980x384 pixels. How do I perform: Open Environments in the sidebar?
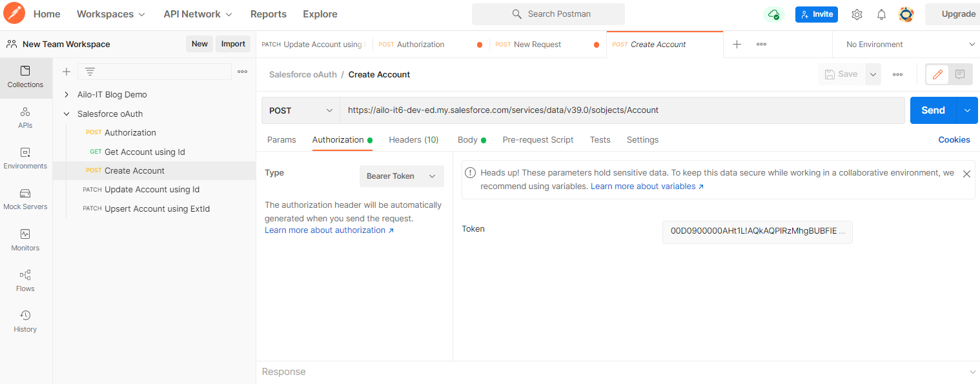[26, 159]
